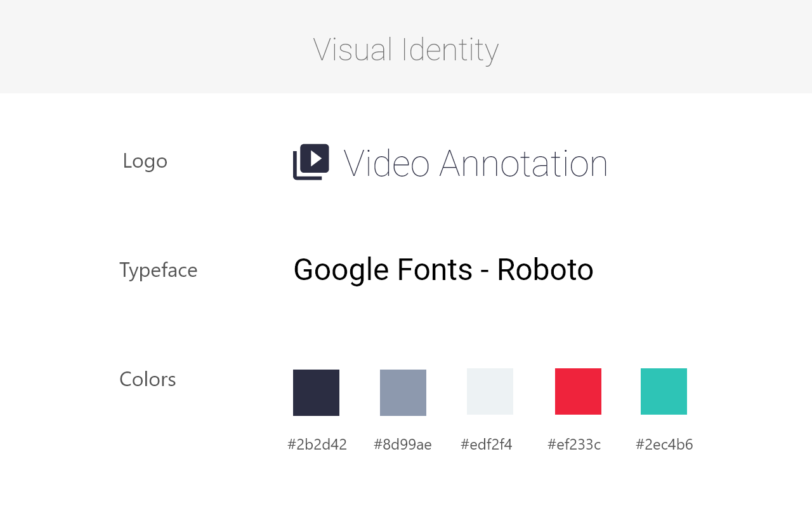
Task: Click the '#ef233c' hex code text
Action: pos(574,444)
